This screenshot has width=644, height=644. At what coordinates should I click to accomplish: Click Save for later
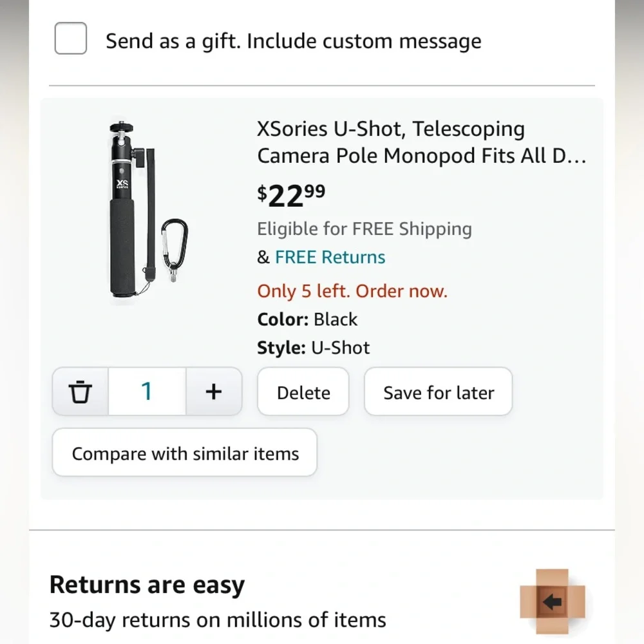coord(438,392)
